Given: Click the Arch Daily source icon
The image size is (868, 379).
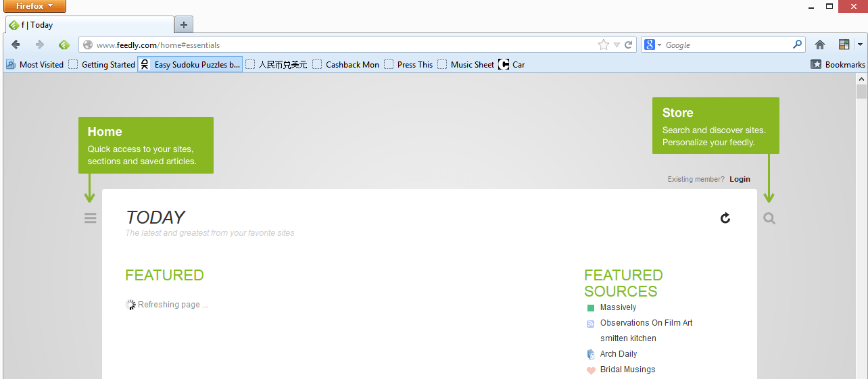Looking at the screenshot, I should click(591, 354).
